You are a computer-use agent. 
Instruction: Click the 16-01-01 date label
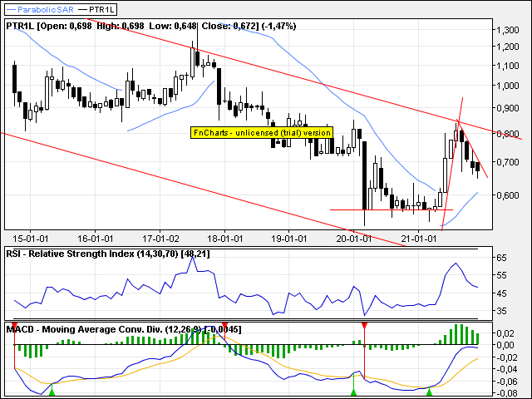coord(95,239)
